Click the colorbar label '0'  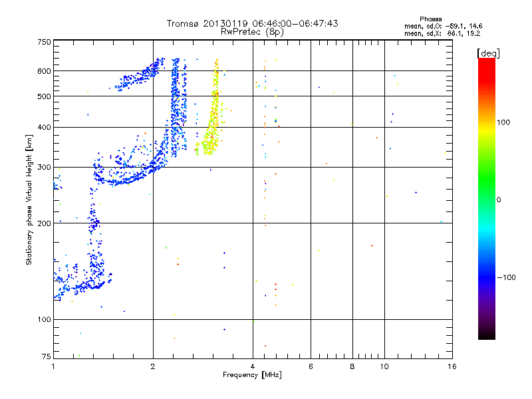click(x=499, y=199)
